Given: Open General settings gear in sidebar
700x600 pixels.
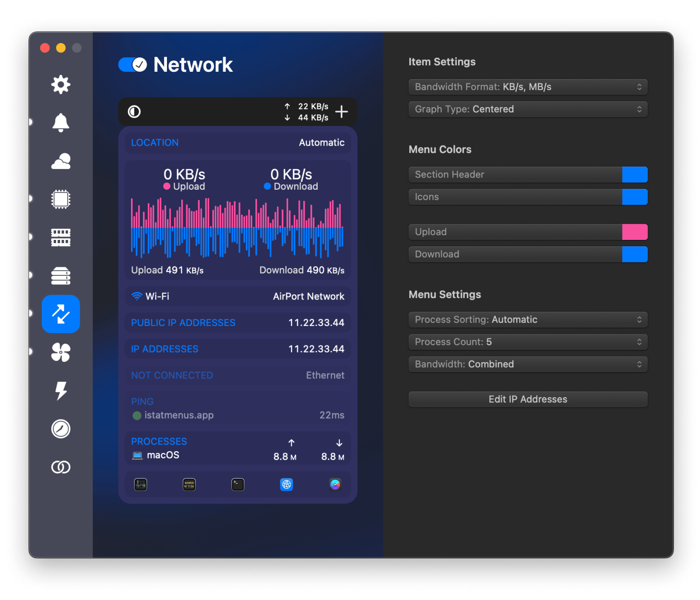Looking at the screenshot, I should click(x=61, y=84).
